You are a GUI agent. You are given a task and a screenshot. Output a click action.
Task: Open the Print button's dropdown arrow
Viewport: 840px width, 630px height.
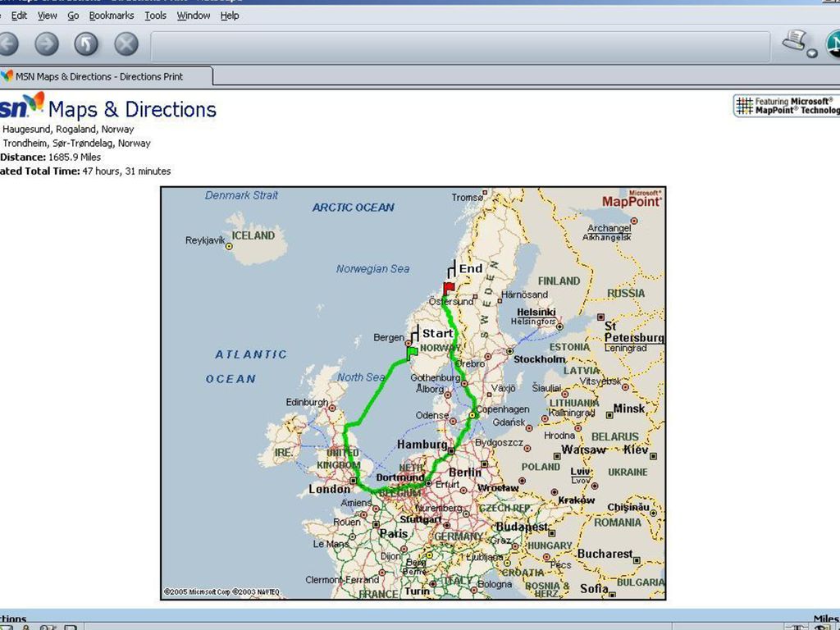click(812, 52)
